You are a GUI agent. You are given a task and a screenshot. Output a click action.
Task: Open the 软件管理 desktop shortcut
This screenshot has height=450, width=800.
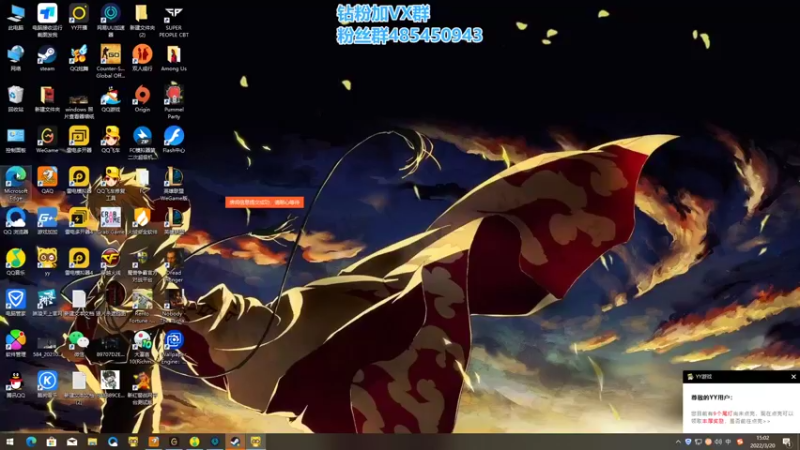click(16, 343)
